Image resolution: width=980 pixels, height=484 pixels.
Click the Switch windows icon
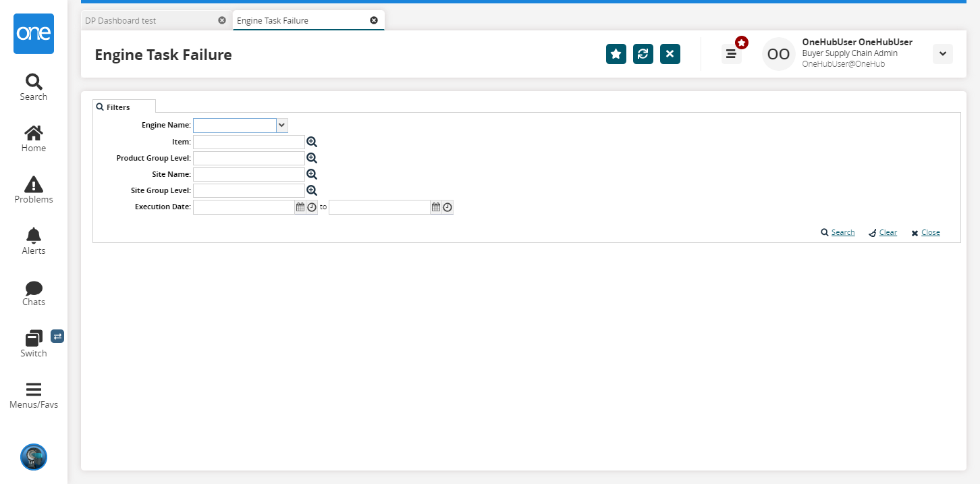click(x=34, y=339)
